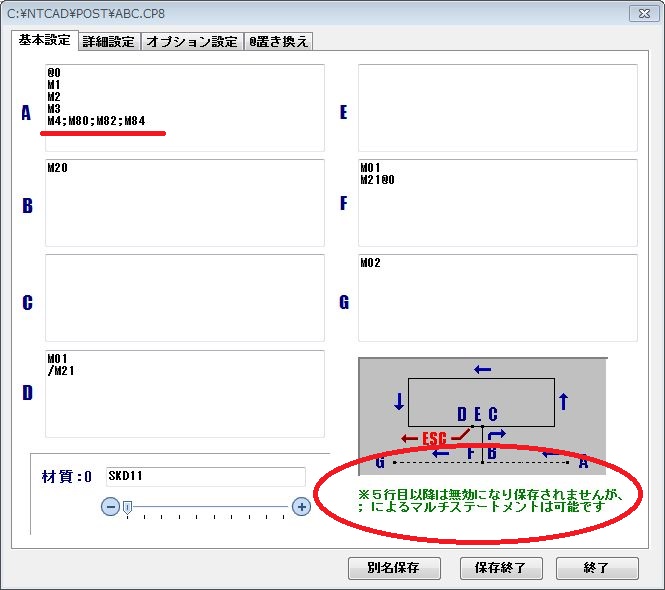Select the @置き換え tab
665x590 pixels.
tap(278, 41)
